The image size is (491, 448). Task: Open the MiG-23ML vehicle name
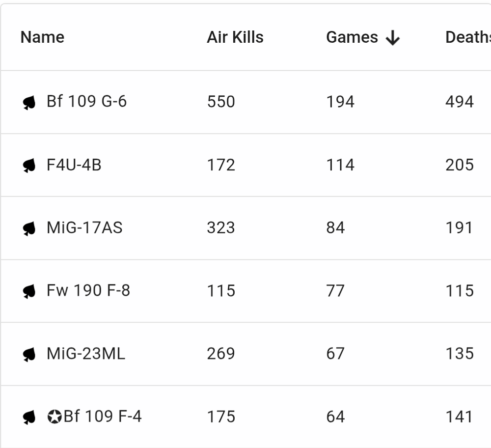[86, 354]
